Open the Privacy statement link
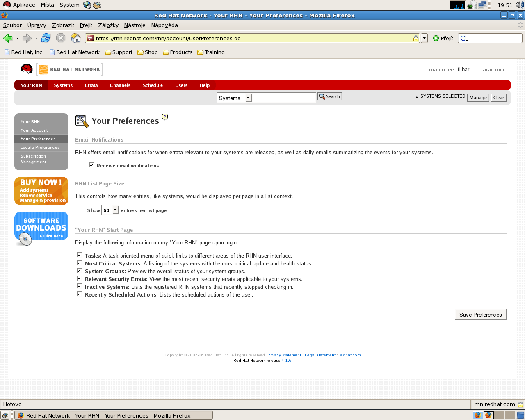The image size is (525, 420). (x=284, y=355)
